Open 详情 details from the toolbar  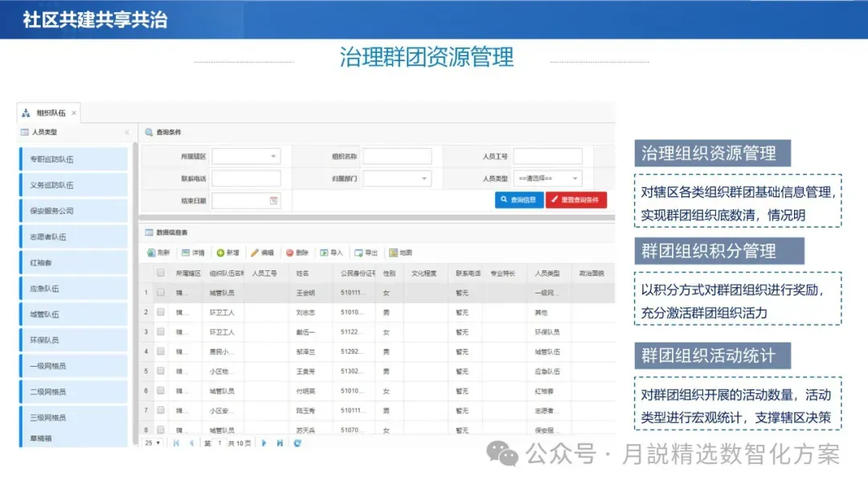[193, 253]
